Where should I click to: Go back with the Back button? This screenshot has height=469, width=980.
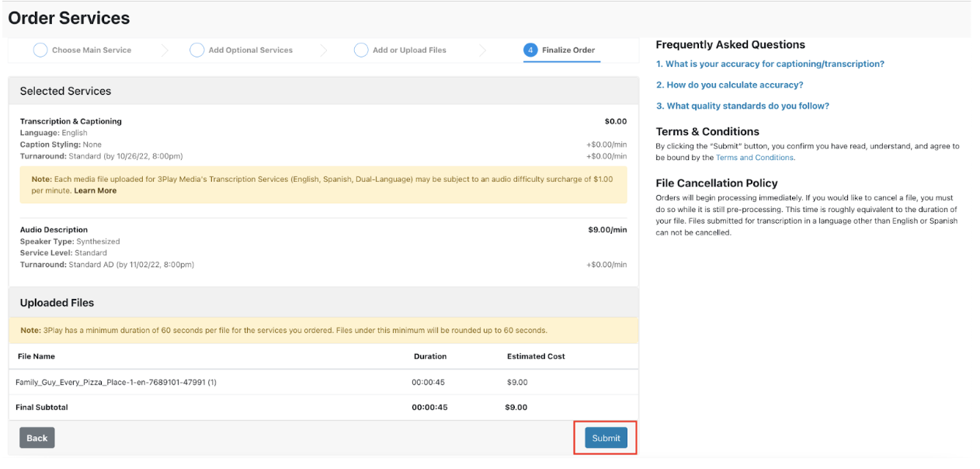(37, 438)
